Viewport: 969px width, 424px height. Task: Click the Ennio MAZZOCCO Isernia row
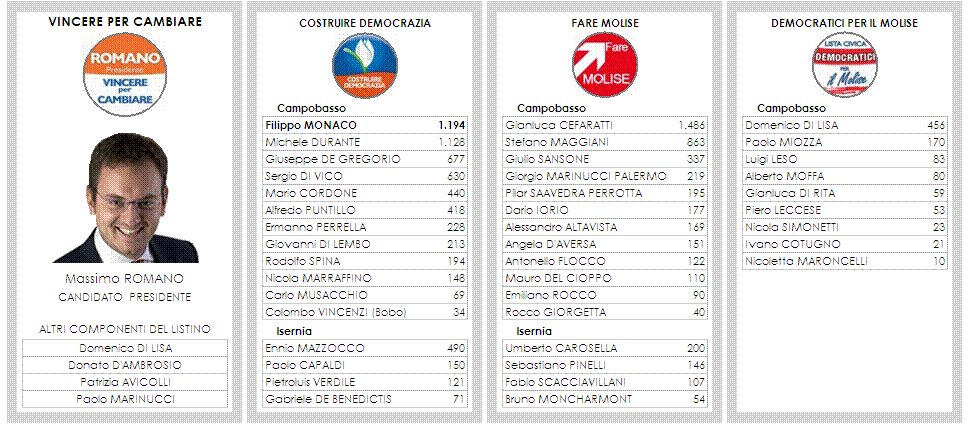[365, 348]
